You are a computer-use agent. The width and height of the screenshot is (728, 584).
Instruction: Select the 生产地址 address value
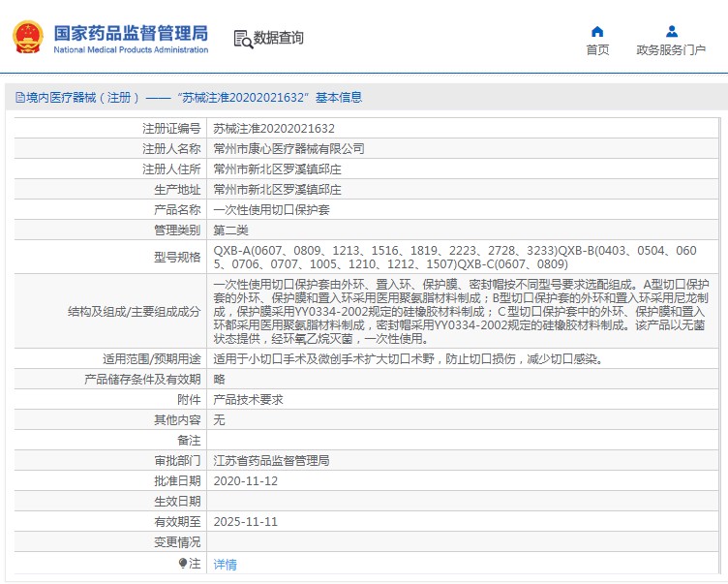[277, 190]
